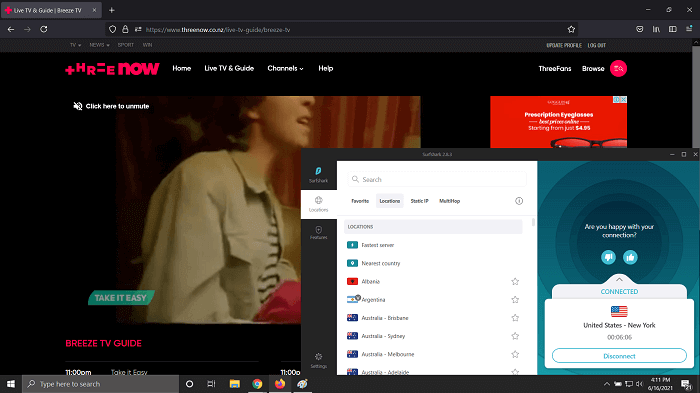The height and width of the screenshot is (393, 700).
Task: Show hidden system tray icons
Action: (607, 384)
